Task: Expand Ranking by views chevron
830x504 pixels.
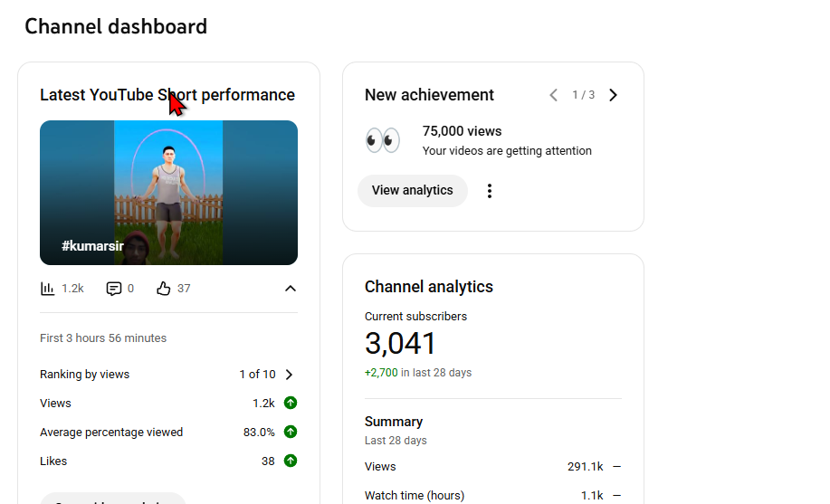Action: [290, 375]
